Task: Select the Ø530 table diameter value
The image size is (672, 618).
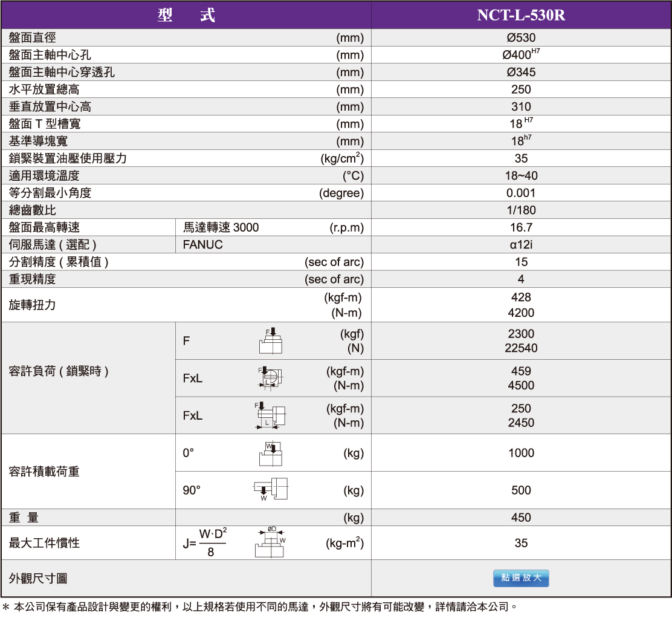Action: tap(521, 37)
